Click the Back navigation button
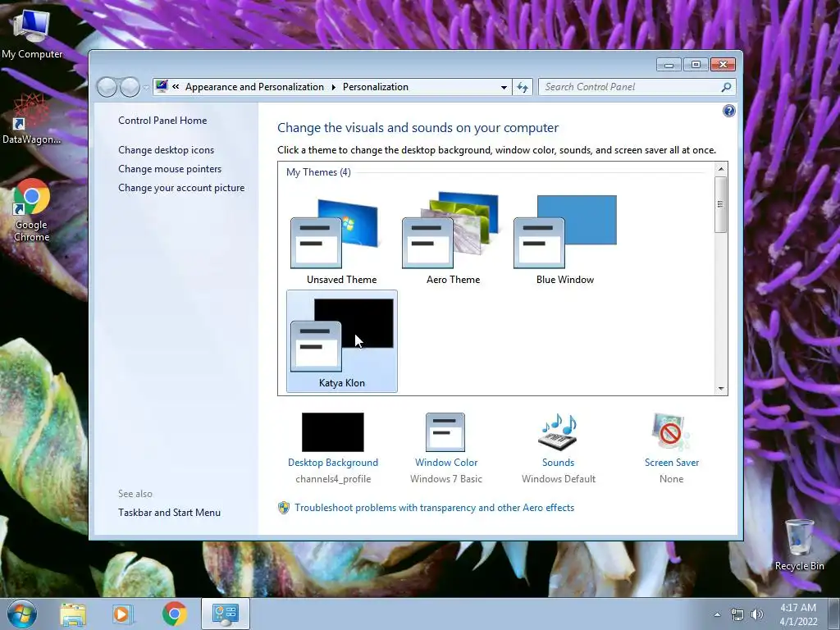This screenshot has height=630, width=840. [107, 87]
